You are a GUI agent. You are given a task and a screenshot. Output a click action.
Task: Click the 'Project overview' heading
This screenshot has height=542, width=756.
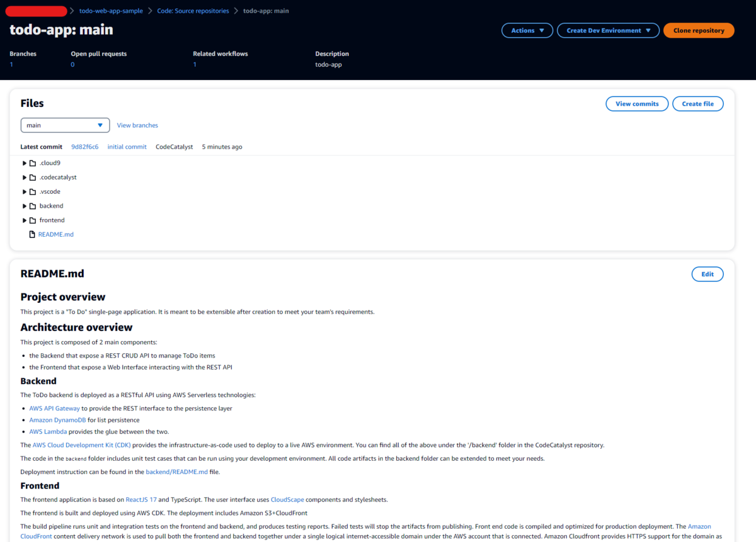(x=63, y=297)
